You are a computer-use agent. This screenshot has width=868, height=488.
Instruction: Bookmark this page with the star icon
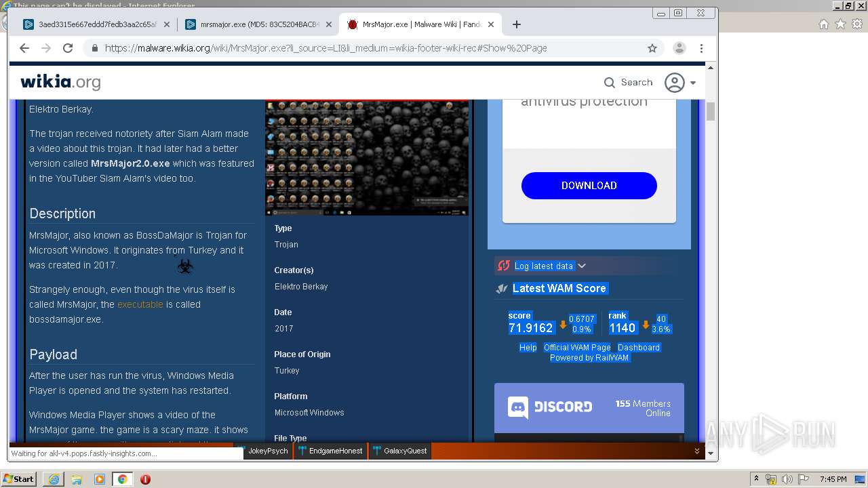(x=652, y=48)
